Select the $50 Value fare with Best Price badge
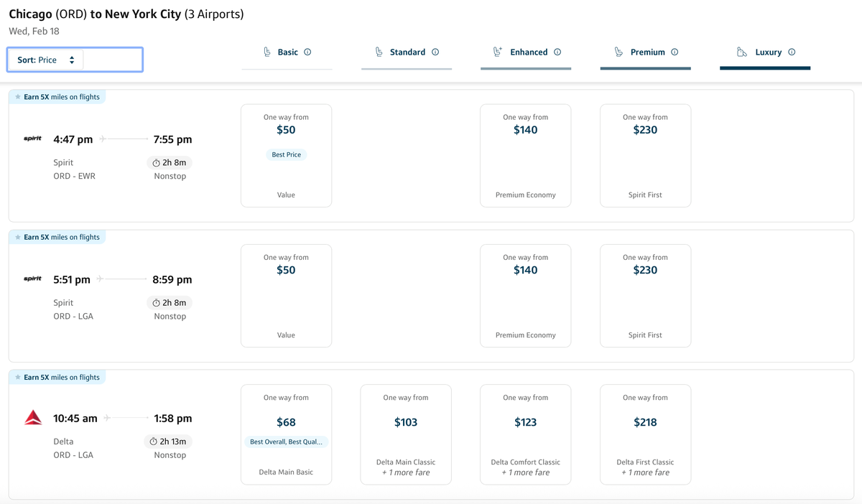862x504 pixels. 286,155
